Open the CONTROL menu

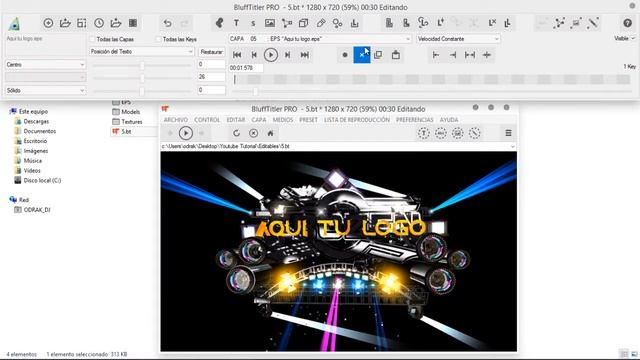coord(207,120)
